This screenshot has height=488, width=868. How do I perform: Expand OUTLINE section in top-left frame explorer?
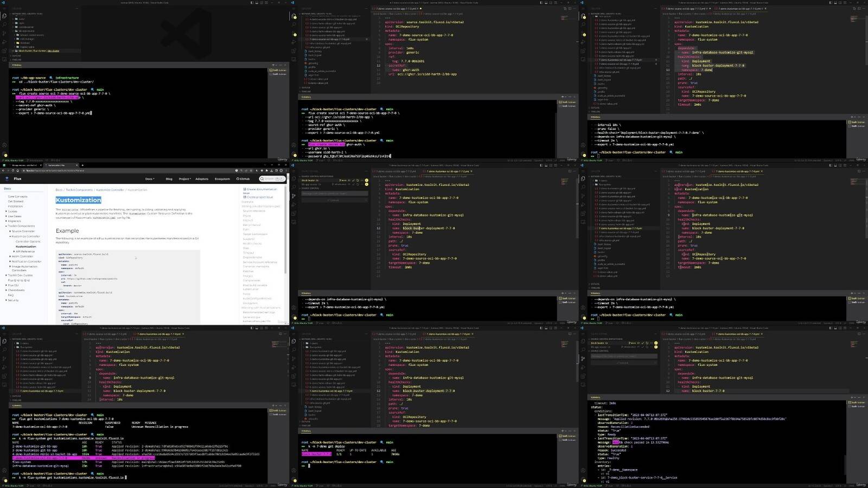tap(16, 55)
